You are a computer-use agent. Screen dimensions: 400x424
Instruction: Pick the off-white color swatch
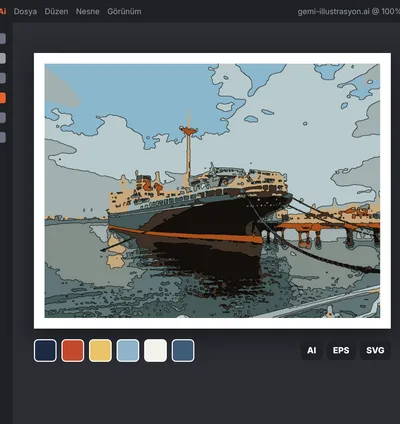(x=155, y=350)
